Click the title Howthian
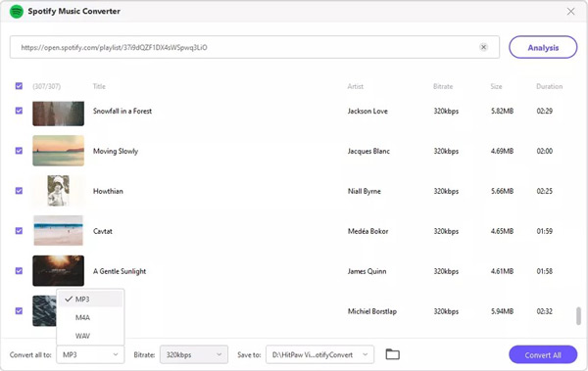The height and width of the screenshot is (371, 588). coord(108,191)
